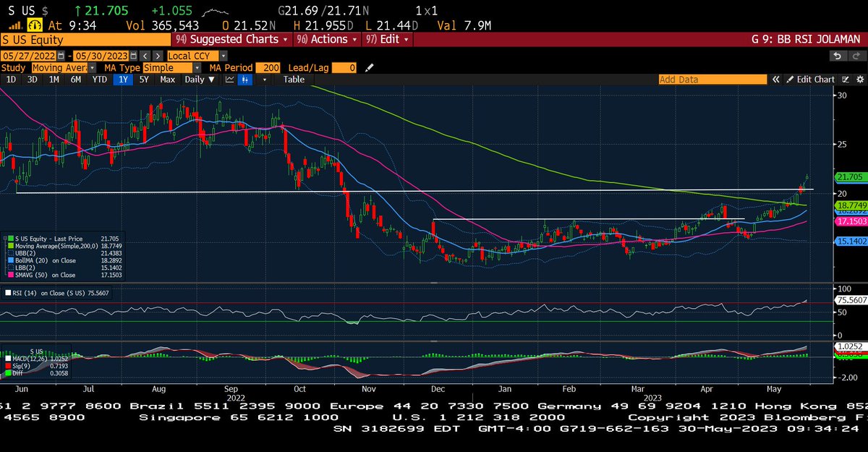Select the YTD range tab
The width and height of the screenshot is (868, 452).
[100, 80]
